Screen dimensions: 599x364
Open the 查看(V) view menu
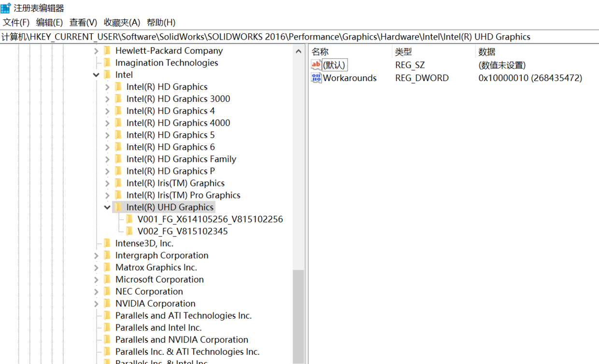click(83, 23)
